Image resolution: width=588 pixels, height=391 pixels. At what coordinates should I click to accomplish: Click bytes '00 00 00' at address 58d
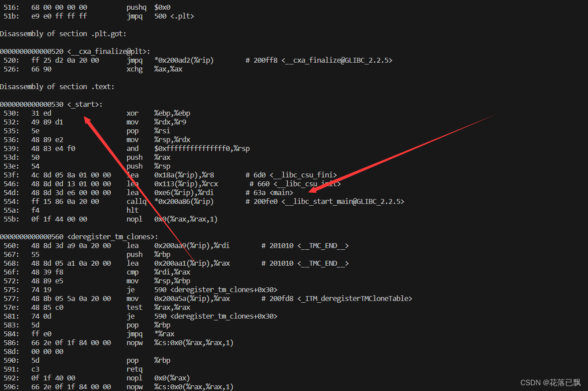pyautogui.click(x=47, y=352)
